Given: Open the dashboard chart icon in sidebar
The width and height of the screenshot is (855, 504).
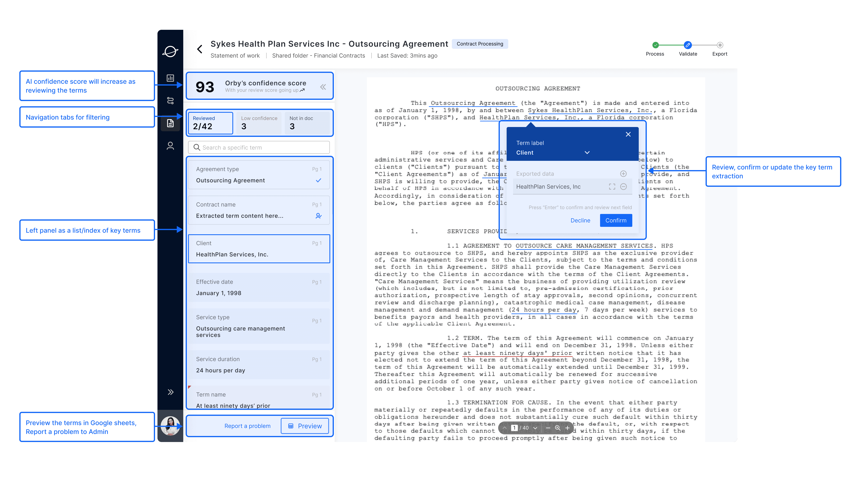Looking at the screenshot, I should click(170, 78).
